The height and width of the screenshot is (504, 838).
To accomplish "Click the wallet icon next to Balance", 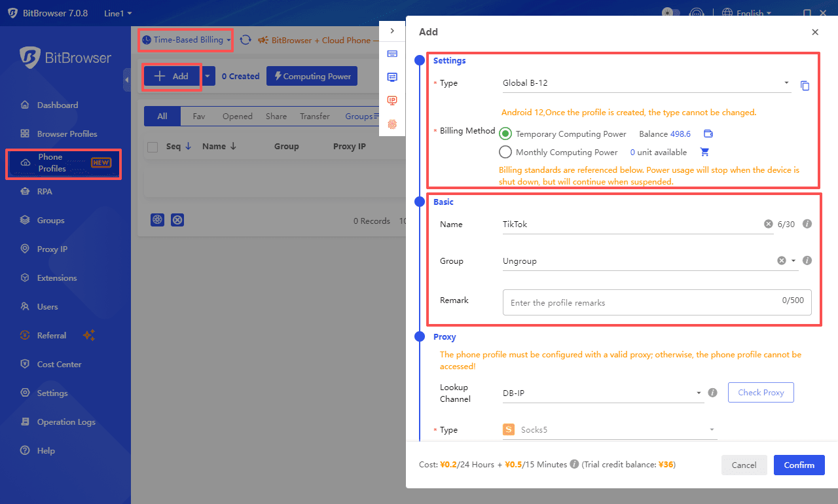I will tap(708, 134).
